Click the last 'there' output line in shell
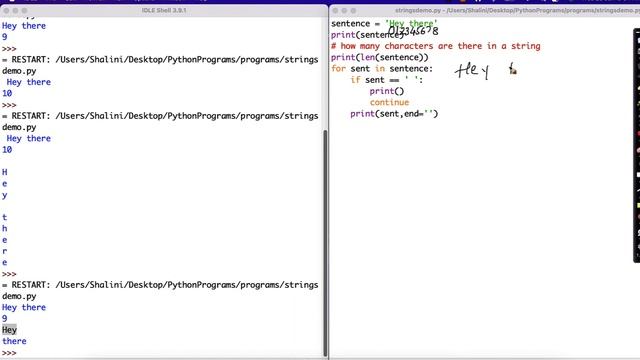640x360 pixels. click(14, 341)
